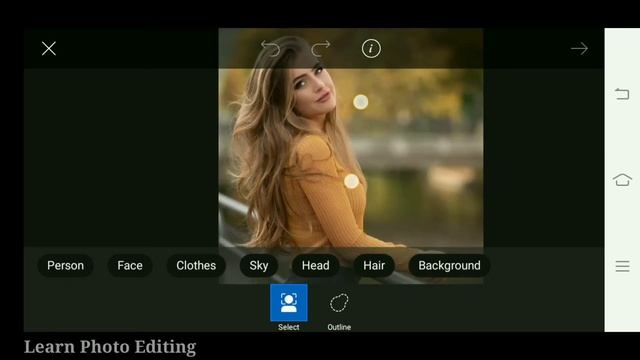Tap the Android back navigation icon

pyautogui.click(x=622, y=94)
